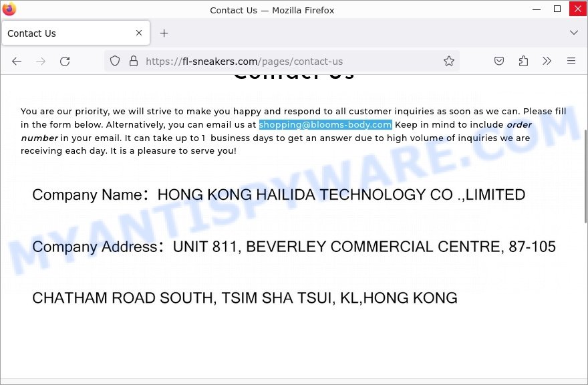Image resolution: width=588 pixels, height=385 pixels.
Task: Open tracking protection shield info
Action: (x=115, y=61)
